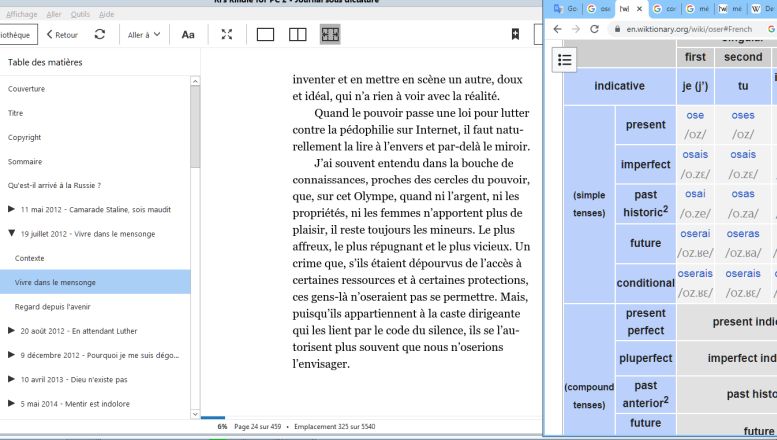Click the TOC scrollbar up arrow
This screenshot has height=440, width=777.
pos(195,81)
